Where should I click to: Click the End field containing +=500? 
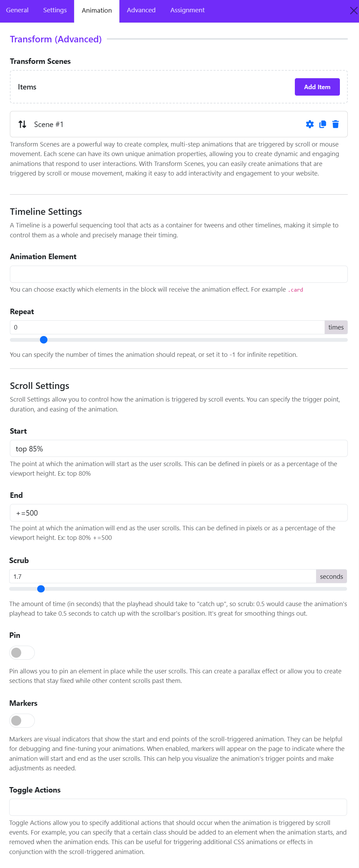tap(179, 513)
